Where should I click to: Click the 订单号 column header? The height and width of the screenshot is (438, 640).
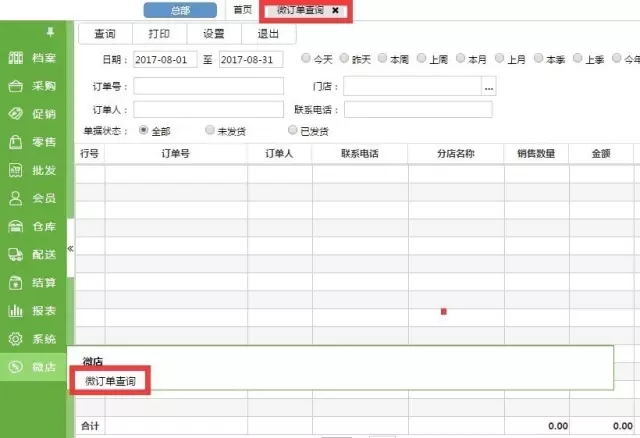coord(176,153)
